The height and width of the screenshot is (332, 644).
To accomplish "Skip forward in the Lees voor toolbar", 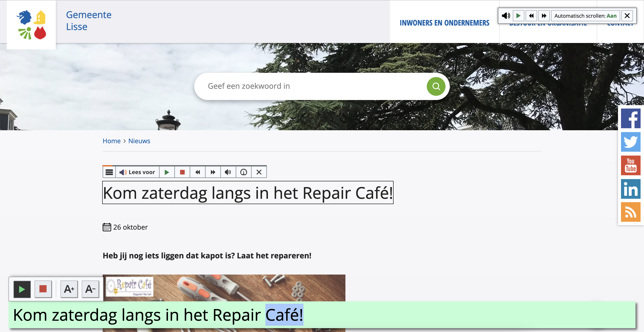I will (x=213, y=172).
